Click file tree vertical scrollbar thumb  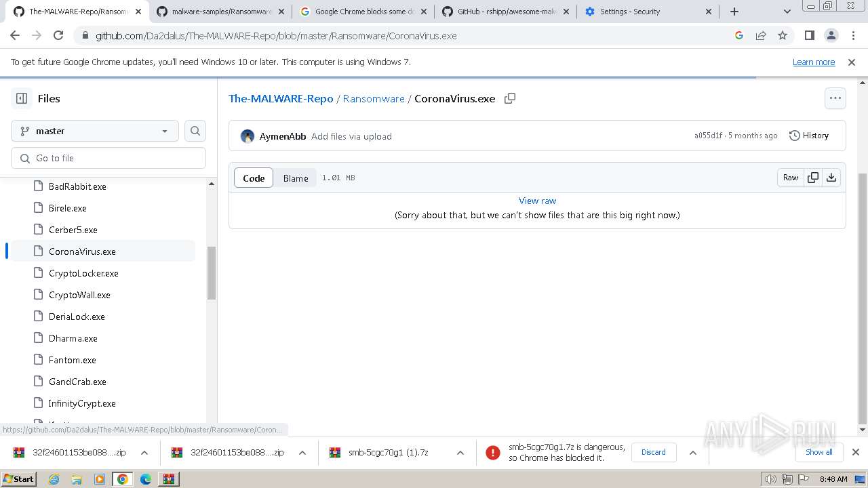pyautogui.click(x=212, y=272)
